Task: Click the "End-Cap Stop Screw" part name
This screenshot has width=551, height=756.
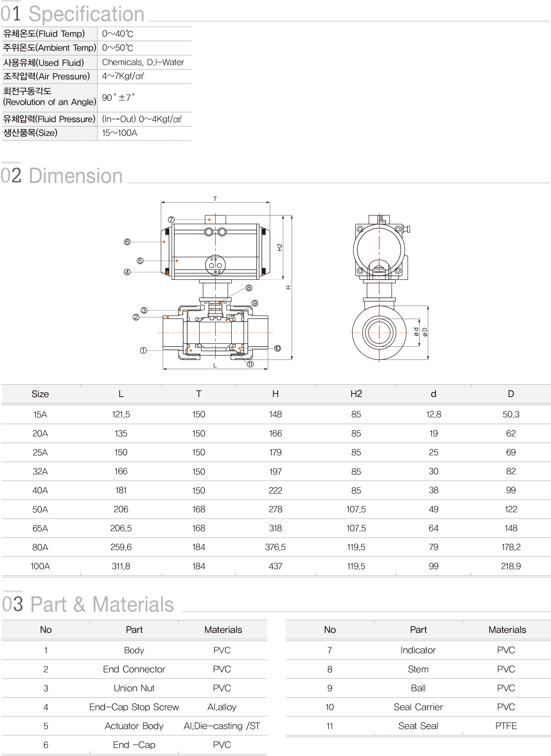Action: click(134, 707)
